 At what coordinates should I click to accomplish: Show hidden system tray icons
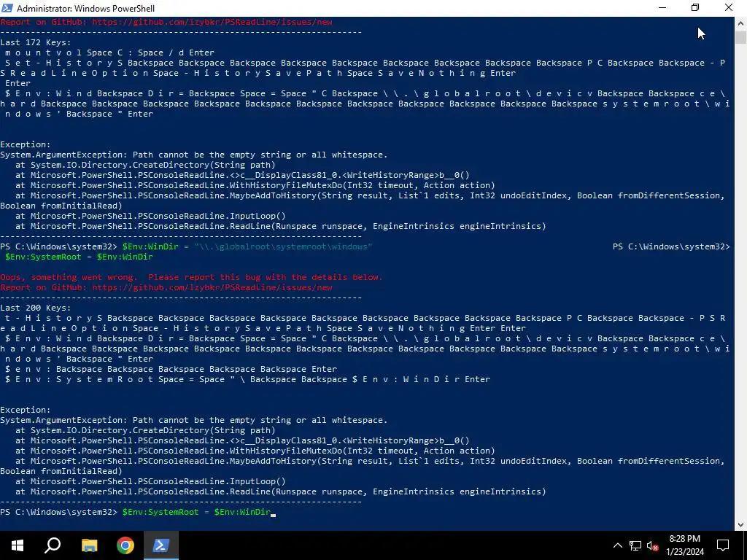[x=617, y=545]
